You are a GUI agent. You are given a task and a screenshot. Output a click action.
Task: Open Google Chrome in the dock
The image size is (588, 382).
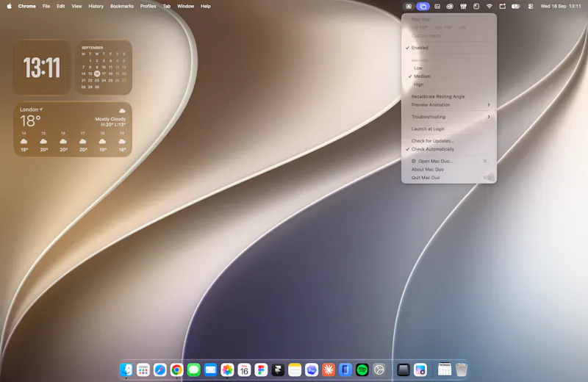coord(176,370)
